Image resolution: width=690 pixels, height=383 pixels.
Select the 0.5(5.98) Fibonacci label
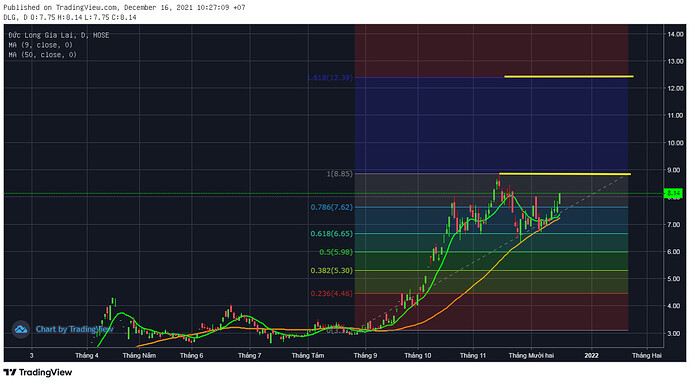336,252
